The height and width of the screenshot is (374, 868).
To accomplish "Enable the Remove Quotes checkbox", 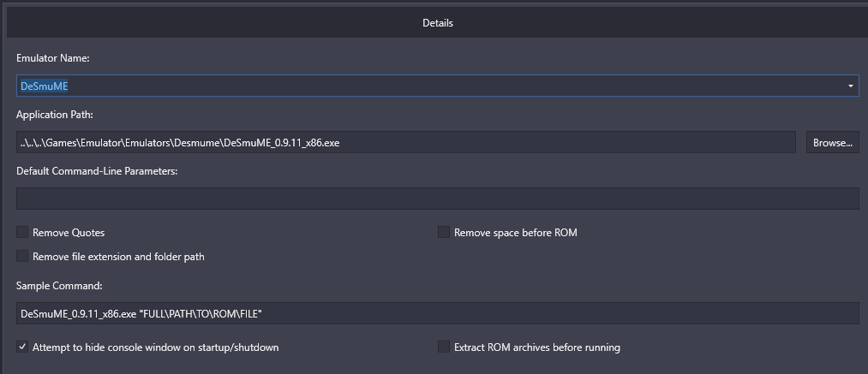I will [x=22, y=232].
